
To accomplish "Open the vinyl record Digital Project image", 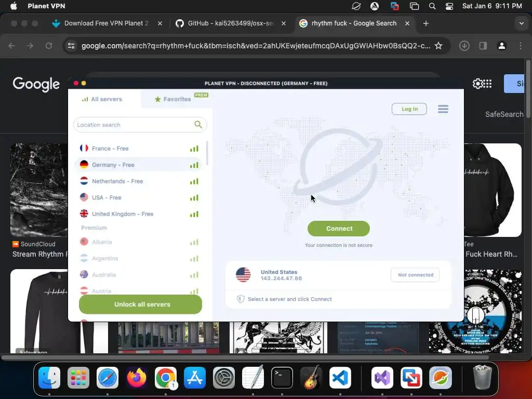I will (x=475, y=311).
